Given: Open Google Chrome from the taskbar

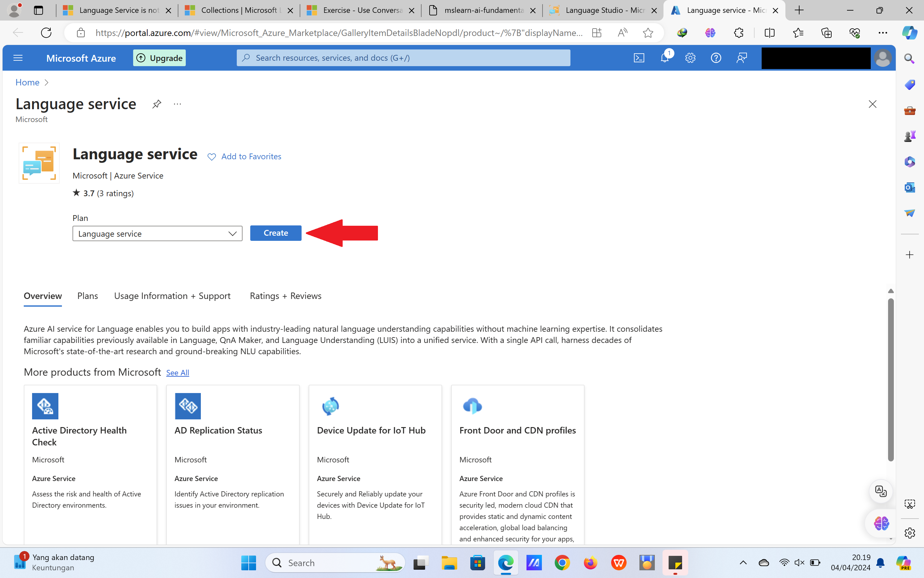Looking at the screenshot, I should pyautogui.click(x=562, y=563).
